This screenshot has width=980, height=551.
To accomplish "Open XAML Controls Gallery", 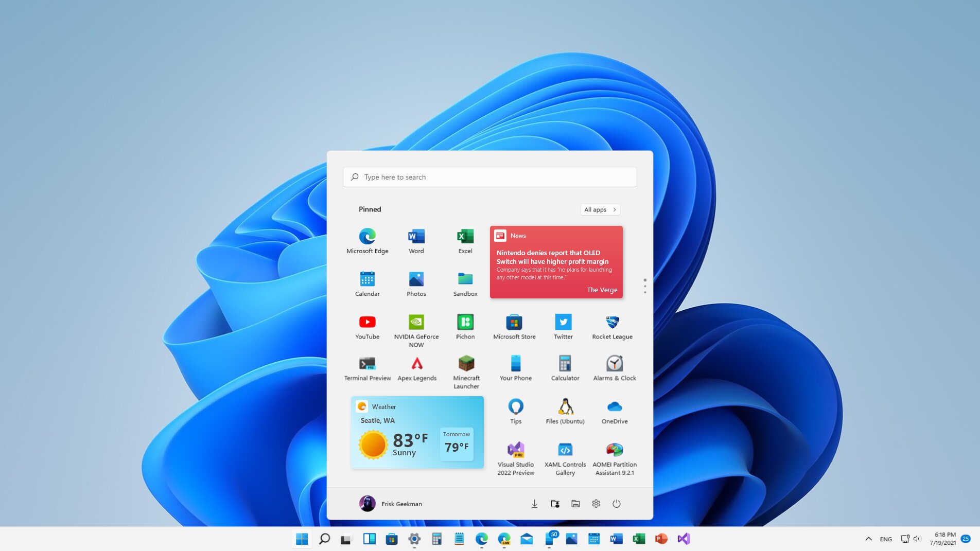I will point(565,458).
